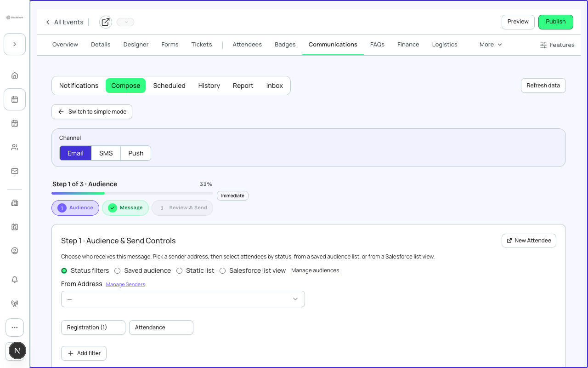Go to the Message step pill
Screen dimensions: 588x368
point(125,208)
